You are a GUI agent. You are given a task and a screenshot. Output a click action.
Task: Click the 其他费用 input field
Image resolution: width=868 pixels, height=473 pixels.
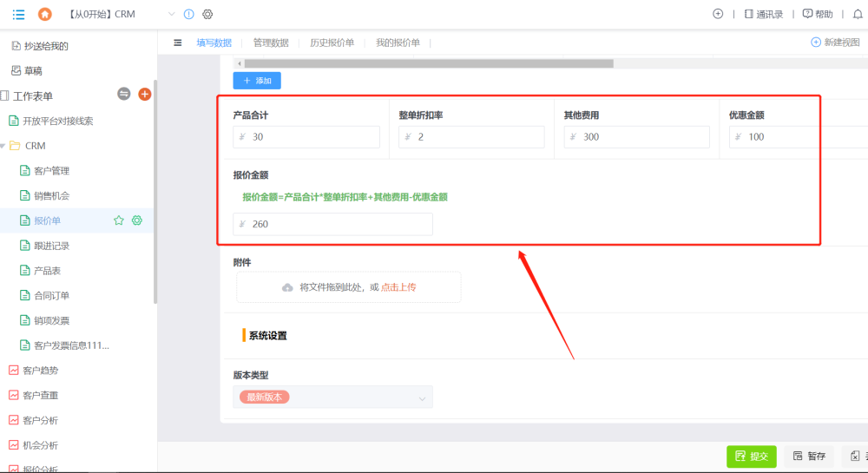point(636,136)
